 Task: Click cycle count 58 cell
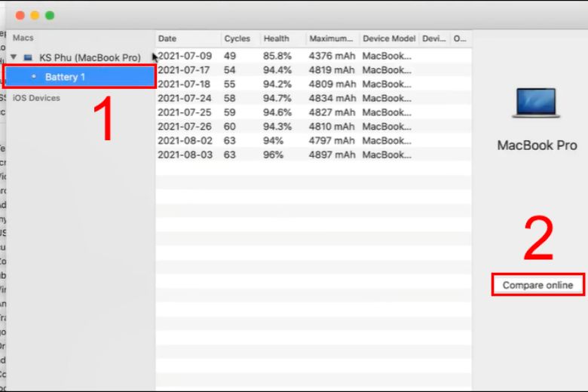tap(229, 98)
